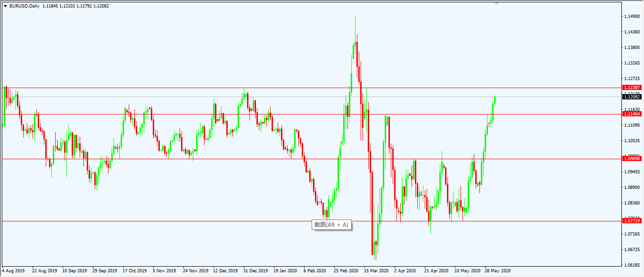644x277 pixels.
Task: Click the 截图(Alt + A) screenshot tooltip
Action: click(x=332, y=225)
